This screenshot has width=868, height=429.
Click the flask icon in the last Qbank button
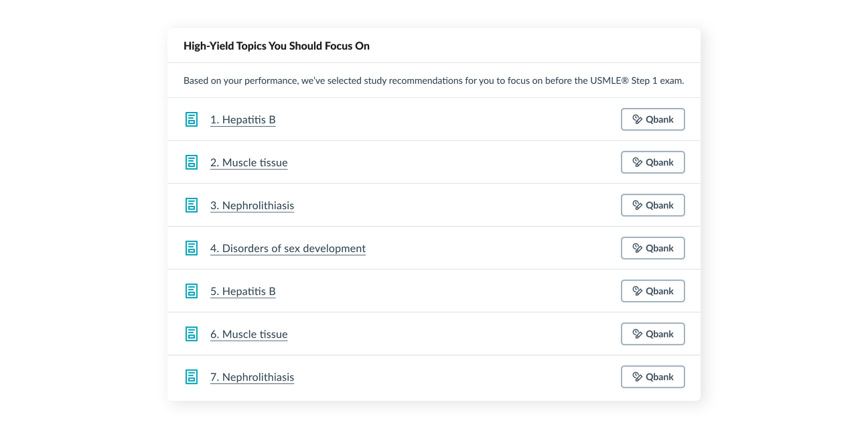pos(636,377)
